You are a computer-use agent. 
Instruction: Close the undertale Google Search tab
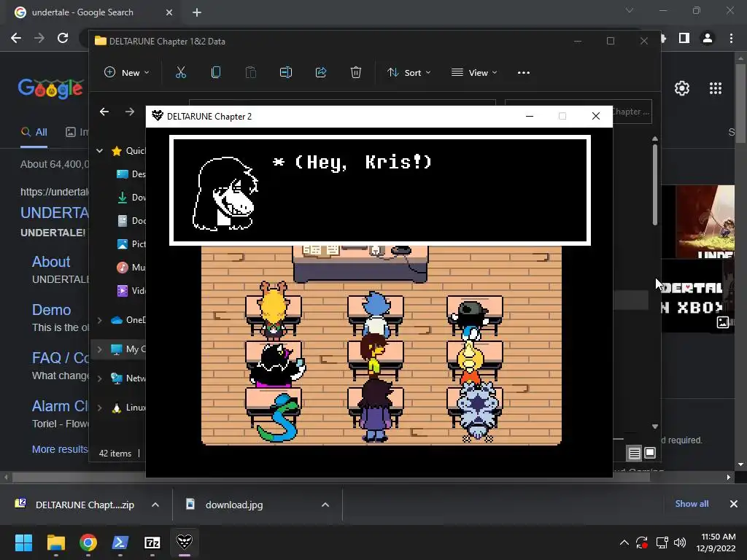pos(169,13)
